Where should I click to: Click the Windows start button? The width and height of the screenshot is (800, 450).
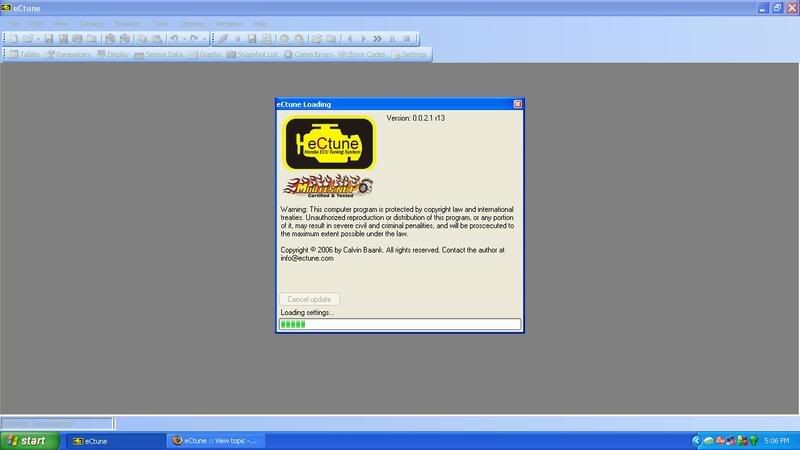coord(30,441)
